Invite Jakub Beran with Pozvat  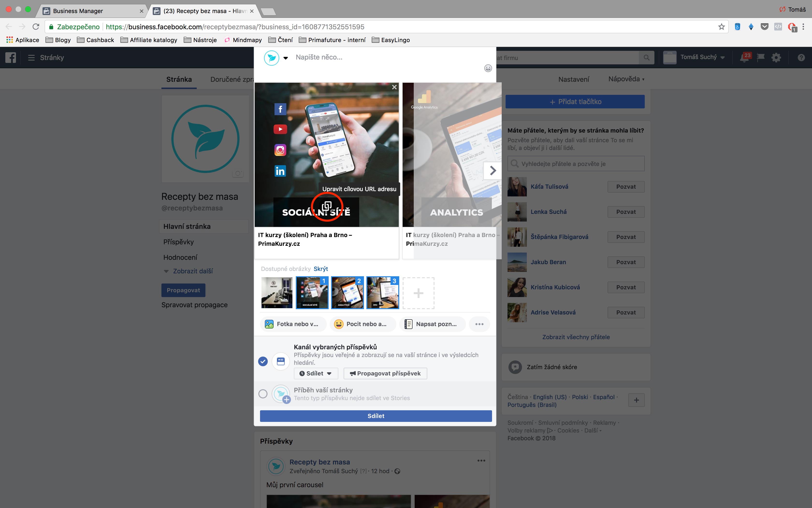coord(626,262)
